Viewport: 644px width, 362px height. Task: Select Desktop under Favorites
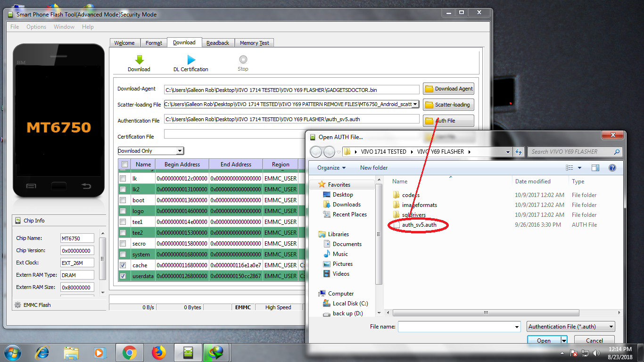[343, 195]
